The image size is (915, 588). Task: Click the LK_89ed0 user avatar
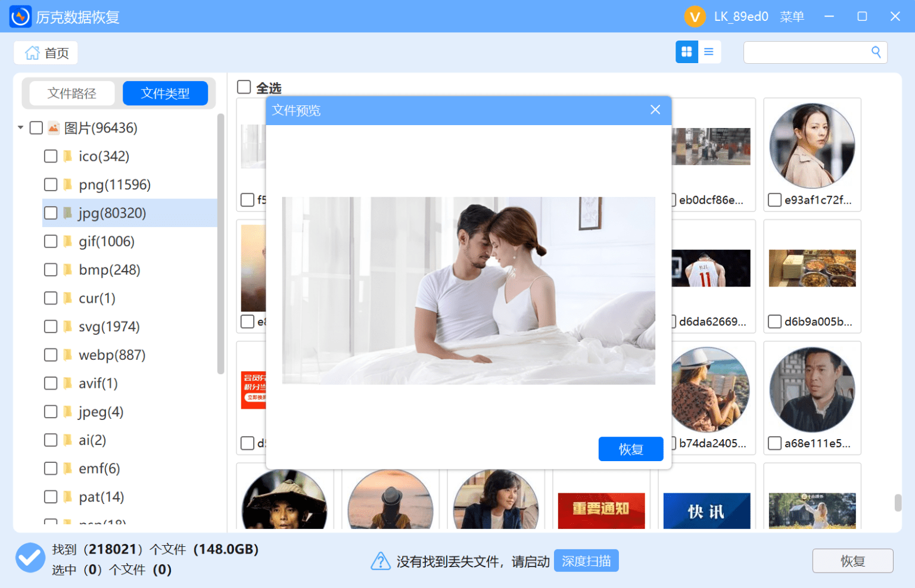(695, 16)
